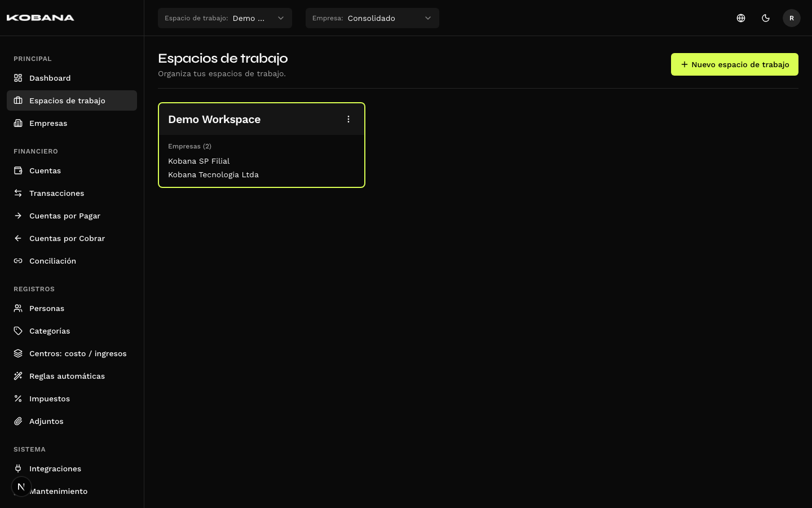Open Personas registry
Image resolution: width=812 pixels, height=508 pixels.
pyautogui.click(x=72, y=308)
